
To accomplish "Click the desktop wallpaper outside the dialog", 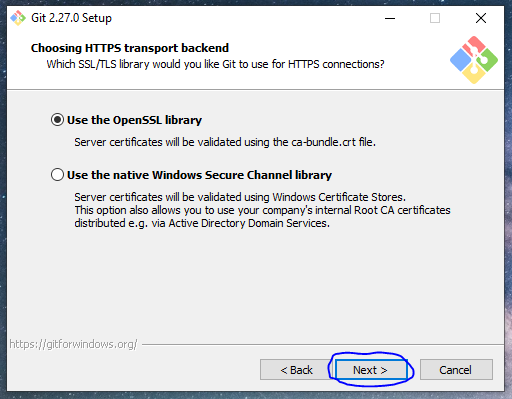I will [508, 200].
